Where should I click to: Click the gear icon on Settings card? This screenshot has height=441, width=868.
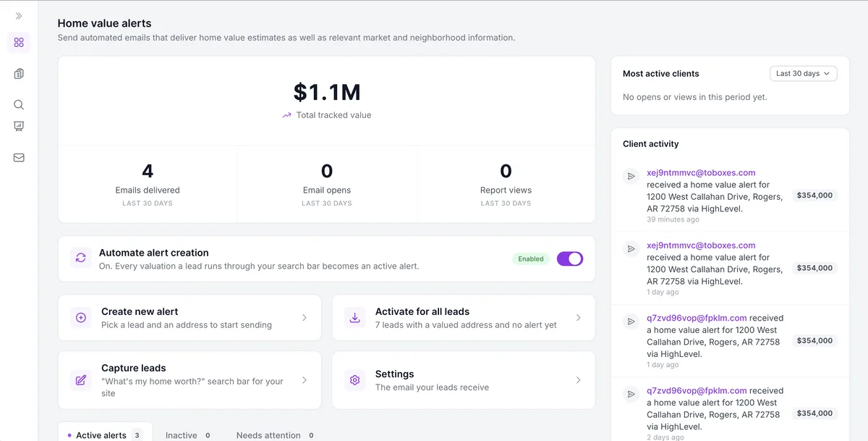(355, 380)
